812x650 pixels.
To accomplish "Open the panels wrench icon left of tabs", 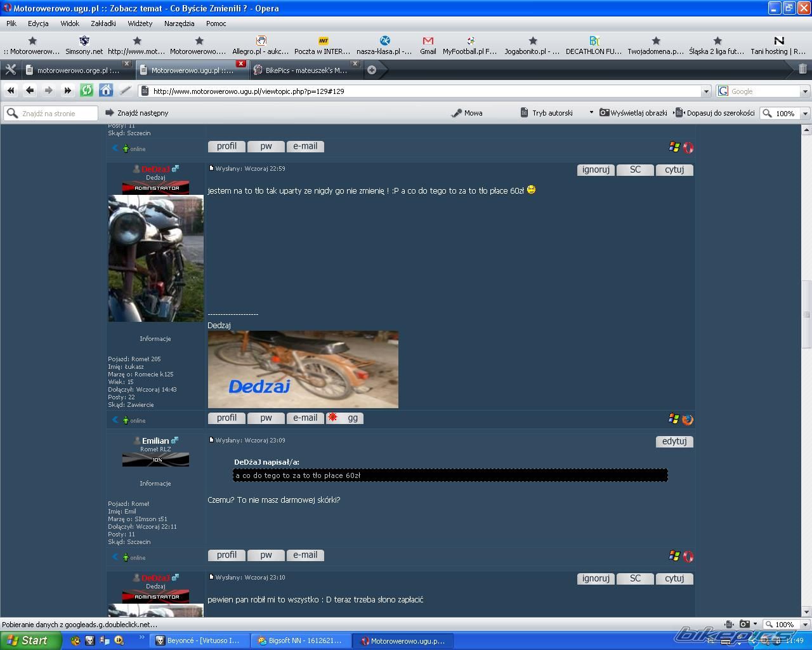I will [10, 70].
